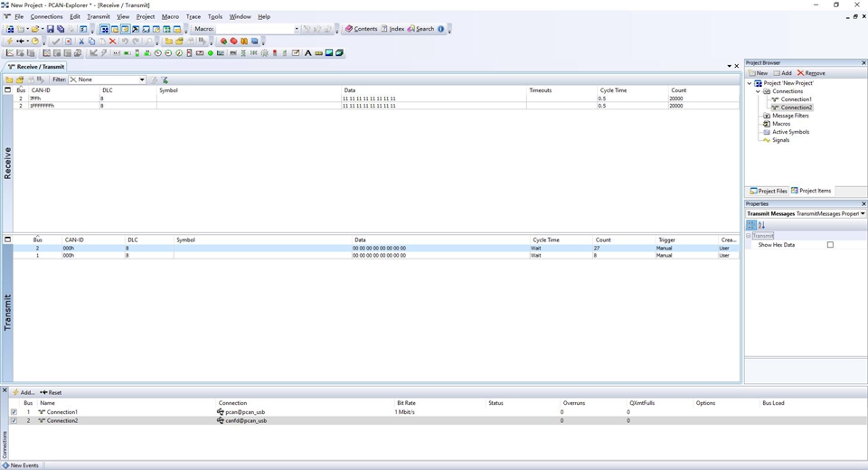Click the text label 'A' instrument icon
The height and width of the screenshot is (470, 868).
pyautogui.click(x=307, y=53)
